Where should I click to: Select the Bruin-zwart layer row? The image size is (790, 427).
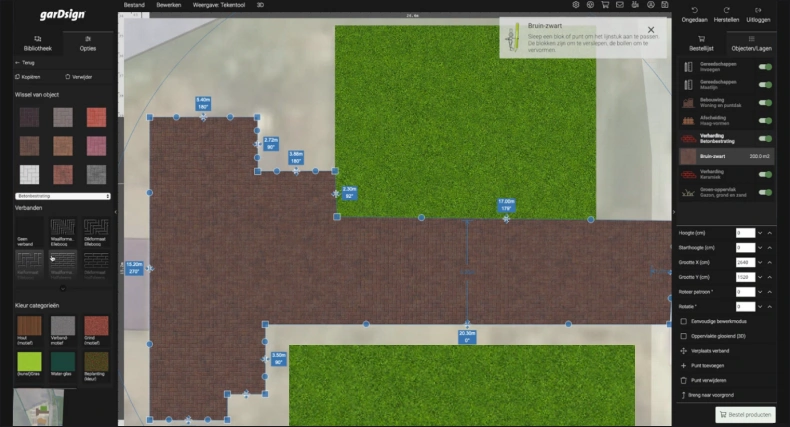click(x=727, y=156)
